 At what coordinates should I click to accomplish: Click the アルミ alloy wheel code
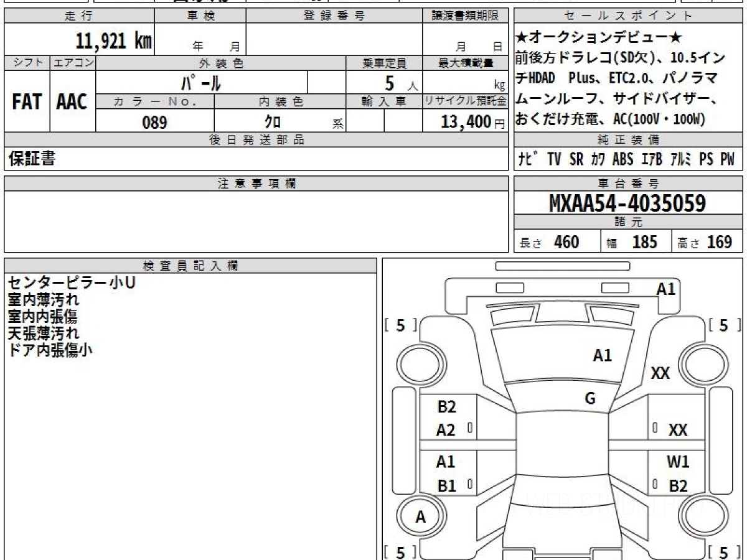(681, 159)
